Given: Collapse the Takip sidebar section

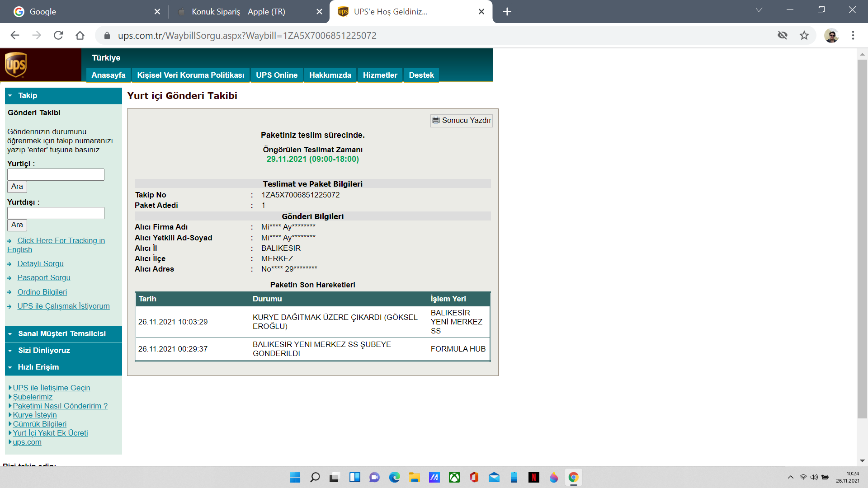Looking at the screenshot, I should (63, 96).
